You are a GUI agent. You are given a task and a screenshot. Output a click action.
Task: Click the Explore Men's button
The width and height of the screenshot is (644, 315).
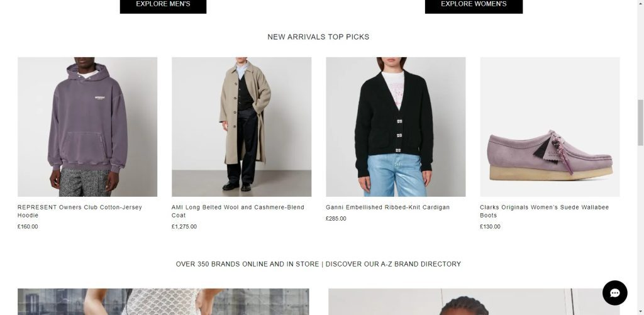[x=163, y=6]
